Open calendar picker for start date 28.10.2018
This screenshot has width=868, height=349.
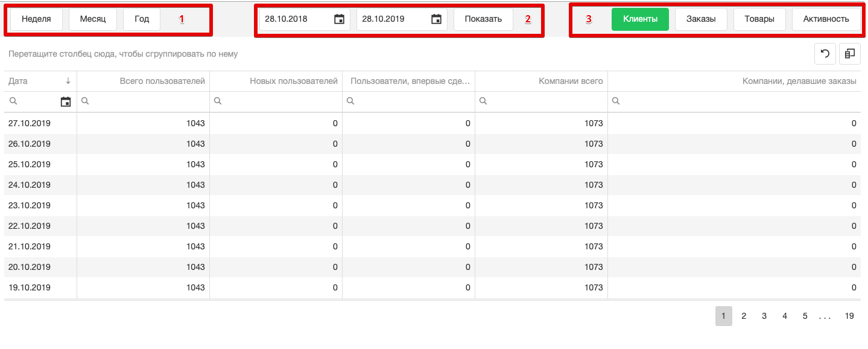(x=339, y=19)
